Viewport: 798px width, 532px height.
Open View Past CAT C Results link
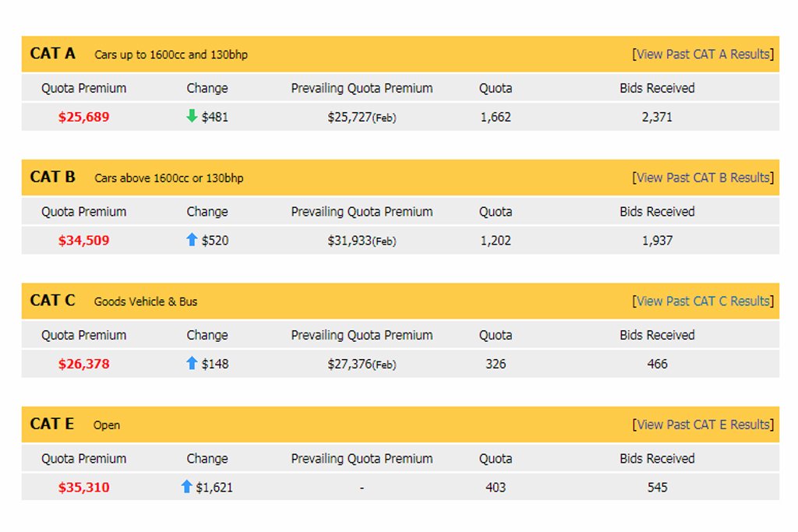pos(703,301)
